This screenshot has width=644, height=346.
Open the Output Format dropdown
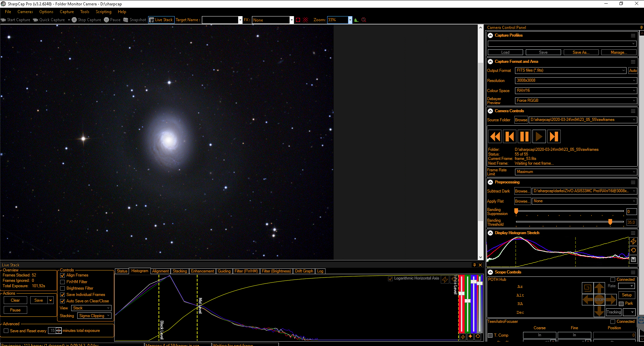coord(570,71)
